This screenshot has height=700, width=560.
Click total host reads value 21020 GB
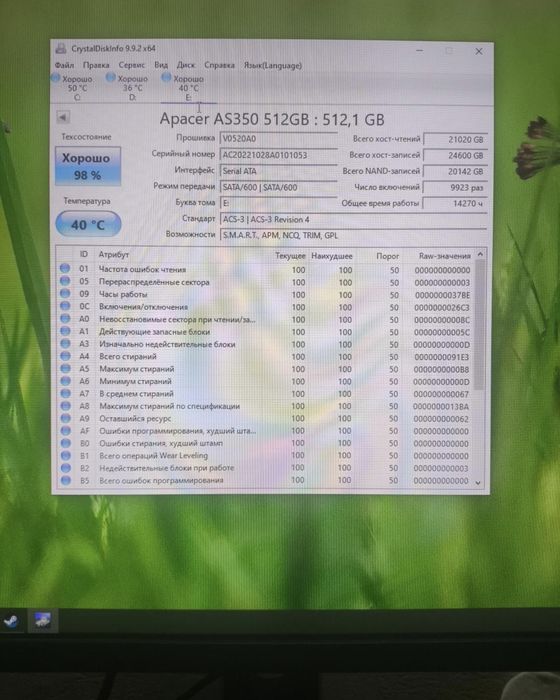pos(456,139)
